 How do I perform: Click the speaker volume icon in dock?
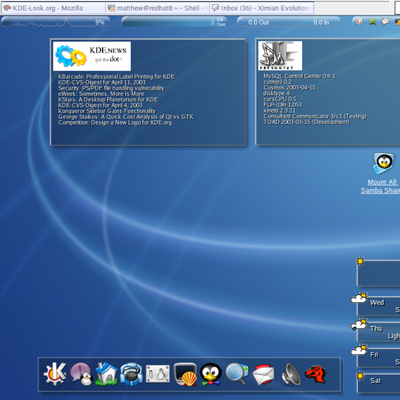pos(291,374)
